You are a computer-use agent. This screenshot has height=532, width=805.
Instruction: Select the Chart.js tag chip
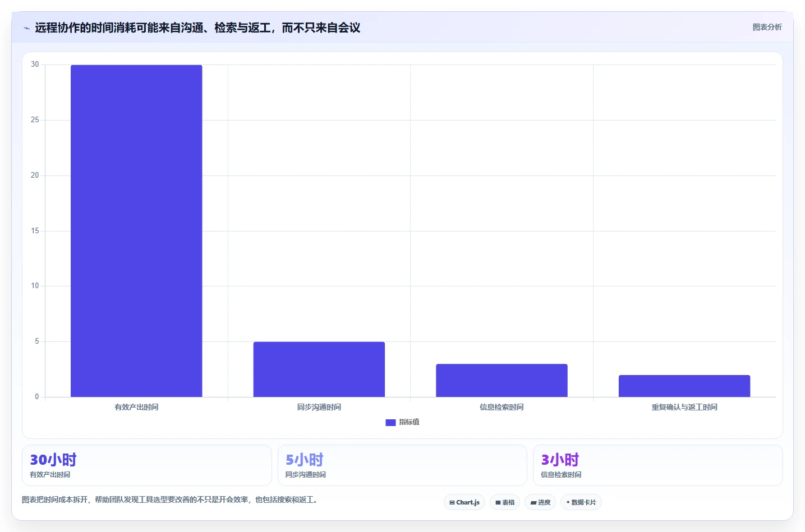pos(464,502)
